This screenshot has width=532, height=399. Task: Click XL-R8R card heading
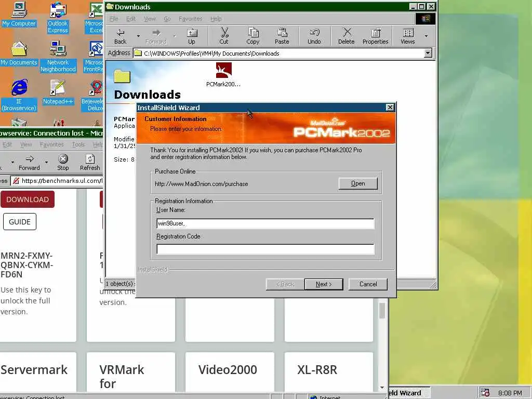317,369
